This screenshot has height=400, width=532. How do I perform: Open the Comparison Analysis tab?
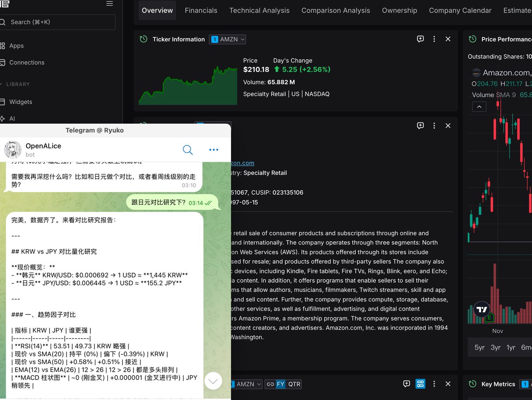point(336,10)
